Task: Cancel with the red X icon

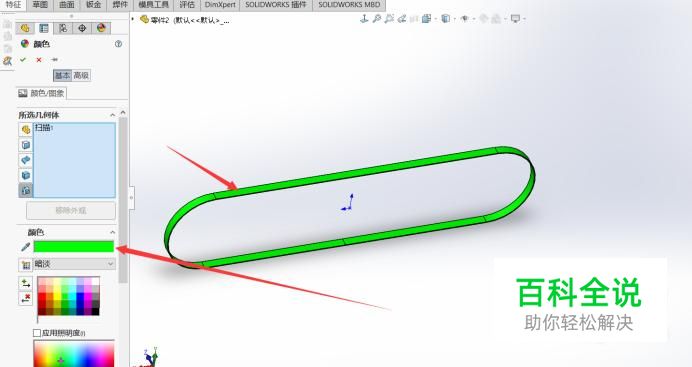Action: tap(39, 60)
